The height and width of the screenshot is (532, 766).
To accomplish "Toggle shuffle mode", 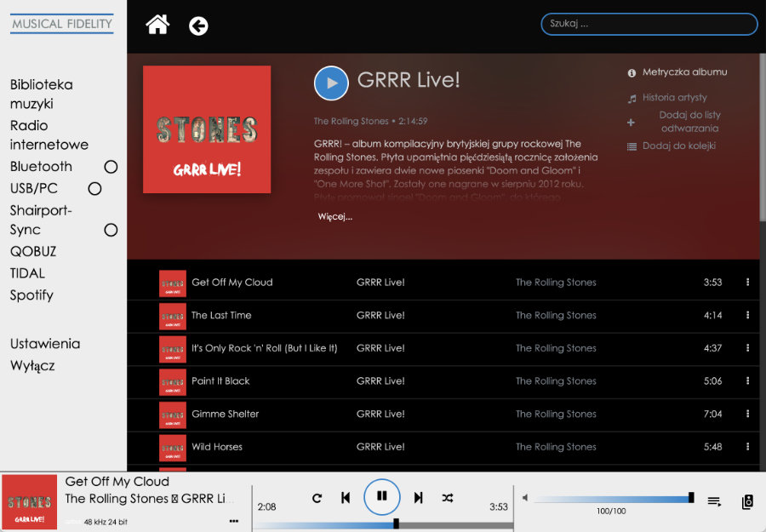I will [x=448, y=498].
